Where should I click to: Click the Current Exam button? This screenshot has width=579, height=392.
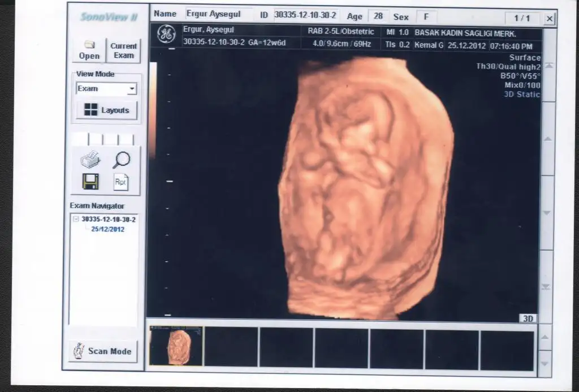pyautogui.click(x=123, y=50)
